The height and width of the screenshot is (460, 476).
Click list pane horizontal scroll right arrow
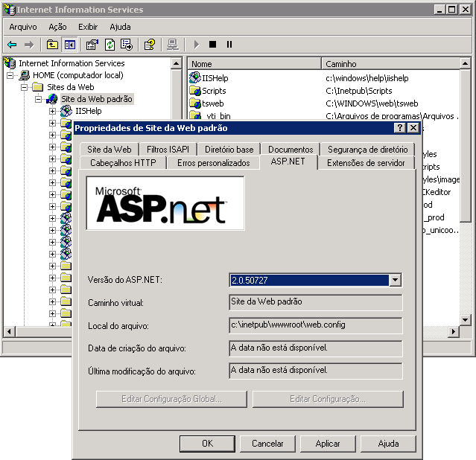(x=454, y=331)
